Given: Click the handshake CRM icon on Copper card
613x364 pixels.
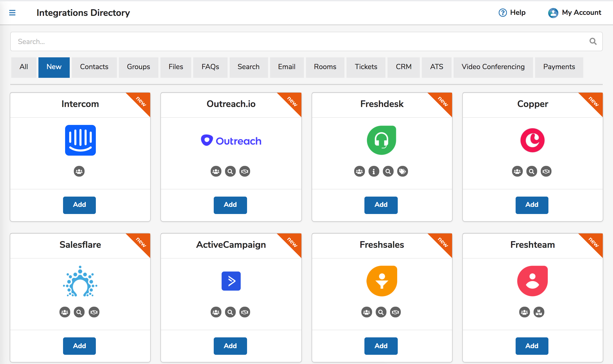Looking at the screenshot, I should pos(546,171).
